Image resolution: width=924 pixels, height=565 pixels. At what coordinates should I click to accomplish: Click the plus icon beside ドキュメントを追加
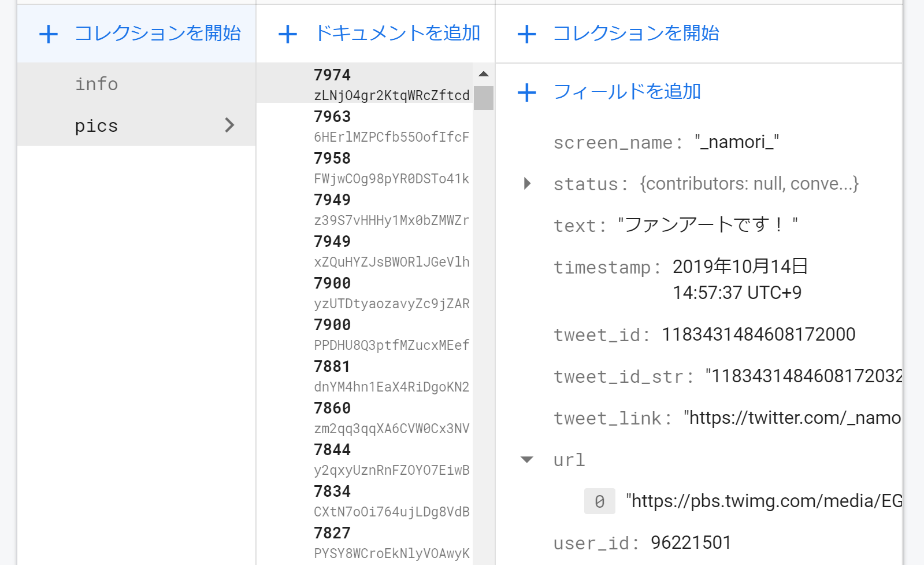pyautogui.click(x=288, y=34)
